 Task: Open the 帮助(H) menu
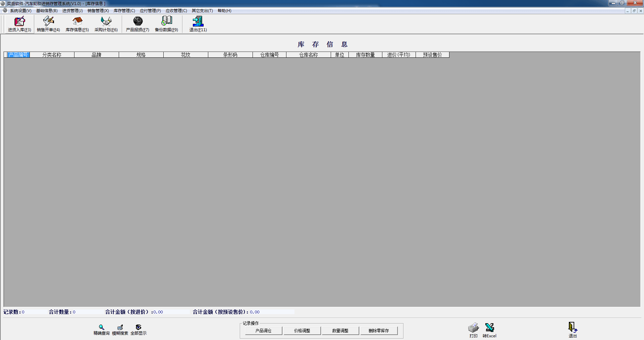coord(224,11)
